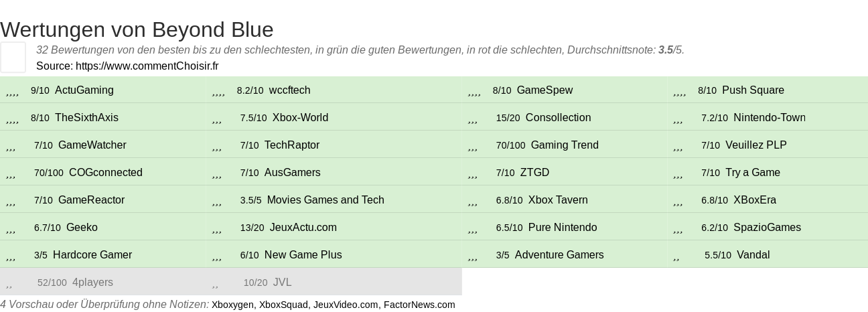Click the Hardcore Gamer entry

pos(92,255)
